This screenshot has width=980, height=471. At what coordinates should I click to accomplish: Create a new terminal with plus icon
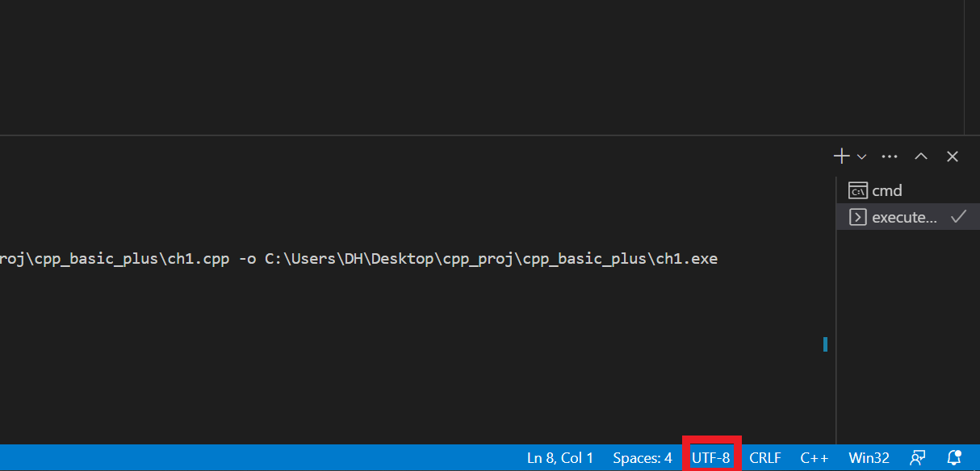click(x=842, y=156)
